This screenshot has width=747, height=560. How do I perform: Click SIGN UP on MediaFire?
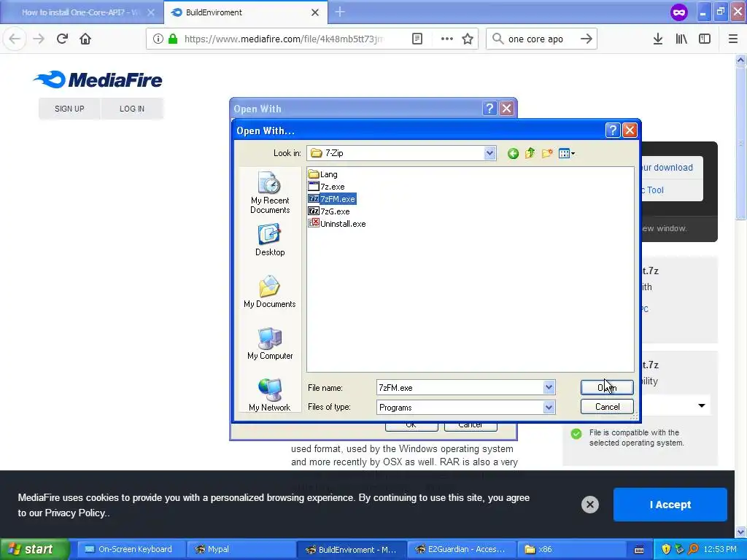tap(69, 109)
